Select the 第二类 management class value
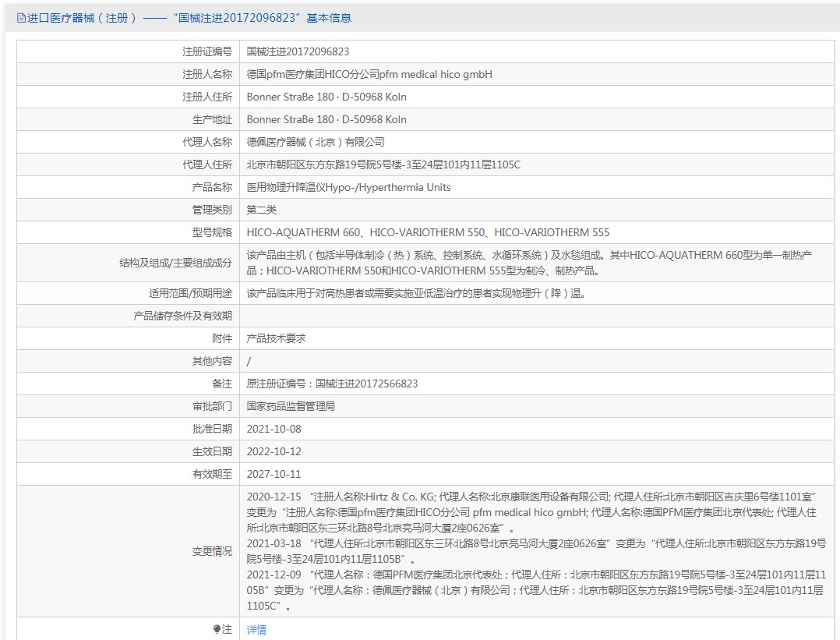 click(262, 210)
